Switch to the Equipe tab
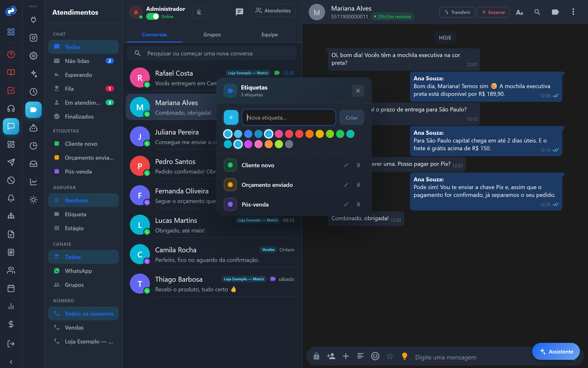588x368 pixels. (x=269, y=35)
